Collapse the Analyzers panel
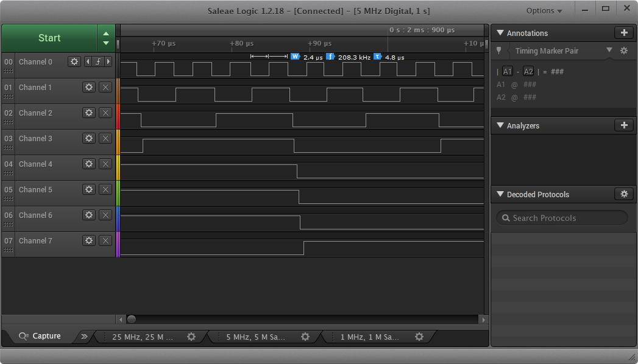Image resolution: width=638 pixels, height=364 pixels. [x=500, y=126]
